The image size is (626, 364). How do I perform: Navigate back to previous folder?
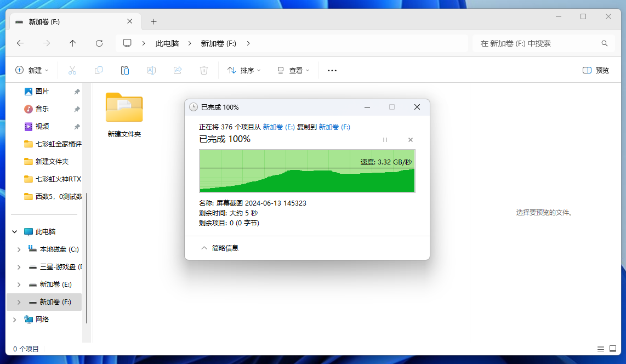point(20,43)
